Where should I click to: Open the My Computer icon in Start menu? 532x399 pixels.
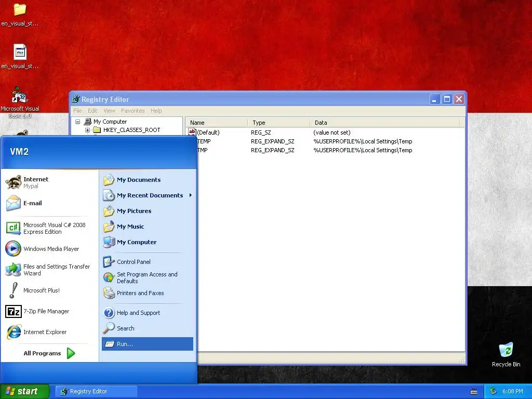coord(109,242)
